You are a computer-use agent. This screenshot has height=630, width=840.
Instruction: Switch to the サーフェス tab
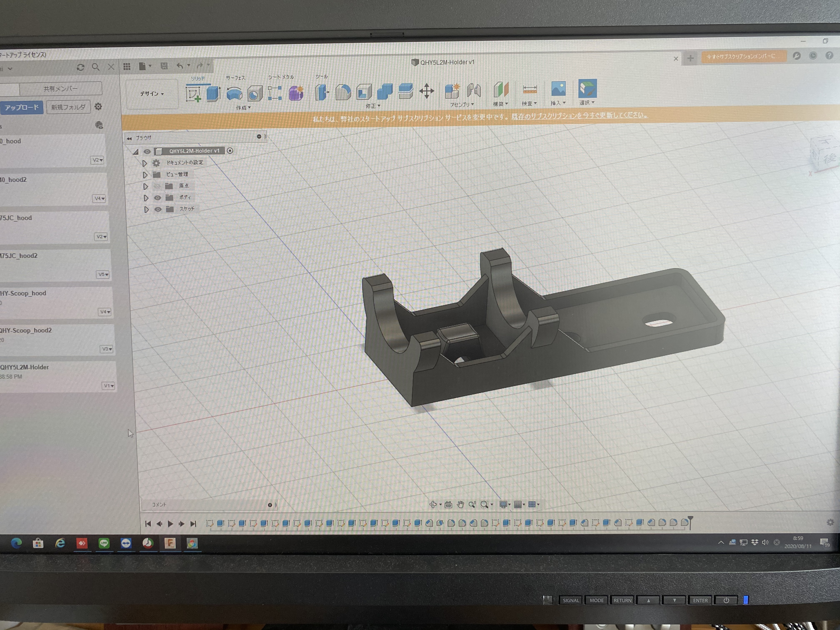(x=235, y=78)
